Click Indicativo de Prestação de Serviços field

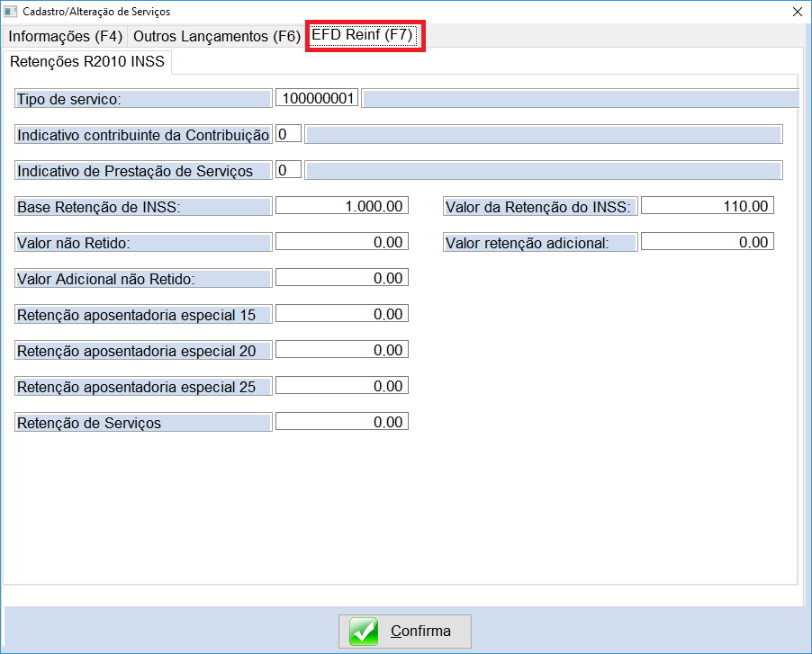[x=288, y=170]
